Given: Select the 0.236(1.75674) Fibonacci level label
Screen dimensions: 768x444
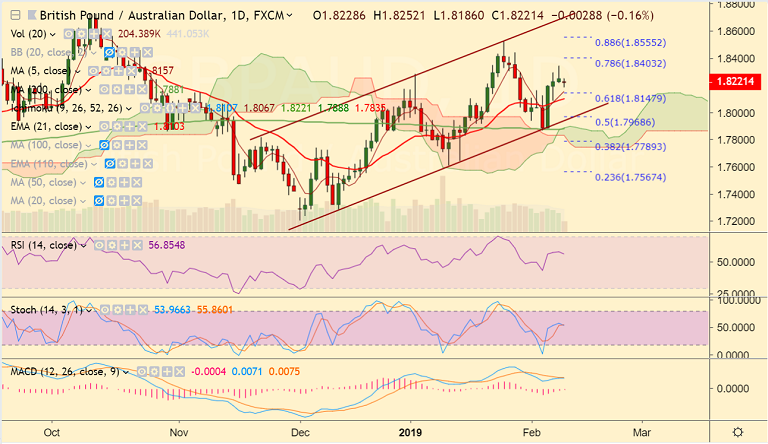Looking at the screenshot, I should pos(630,177).
